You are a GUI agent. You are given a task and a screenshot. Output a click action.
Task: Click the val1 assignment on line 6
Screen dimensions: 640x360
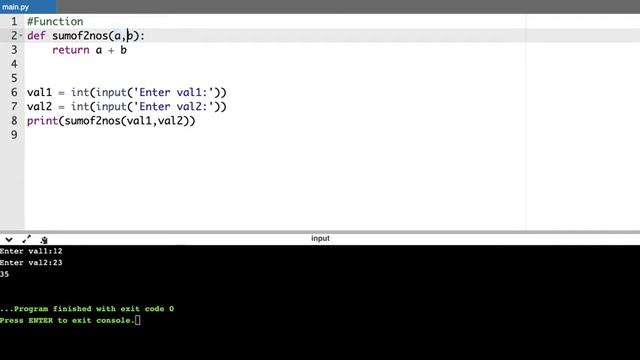(x=127, y=92)
